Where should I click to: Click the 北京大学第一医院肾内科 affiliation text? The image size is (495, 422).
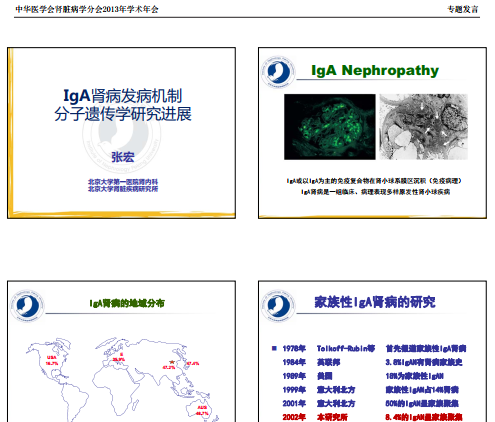point(123,182)
